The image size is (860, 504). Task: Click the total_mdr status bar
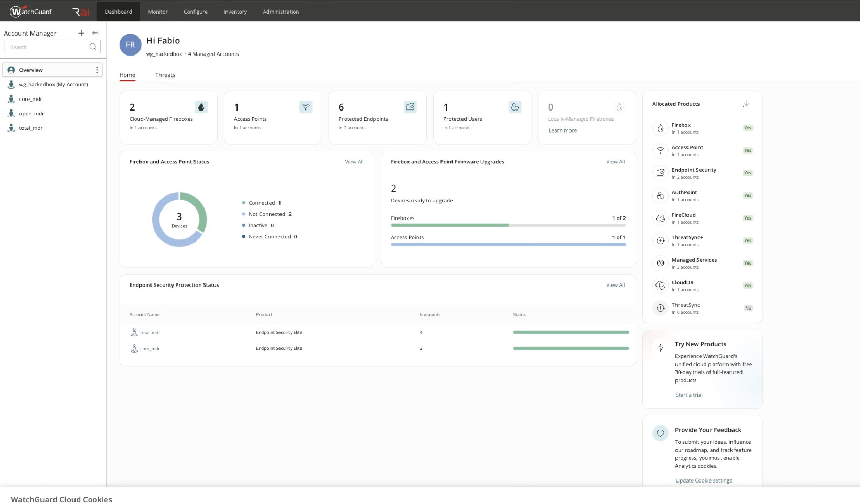(x=571, y=332)
